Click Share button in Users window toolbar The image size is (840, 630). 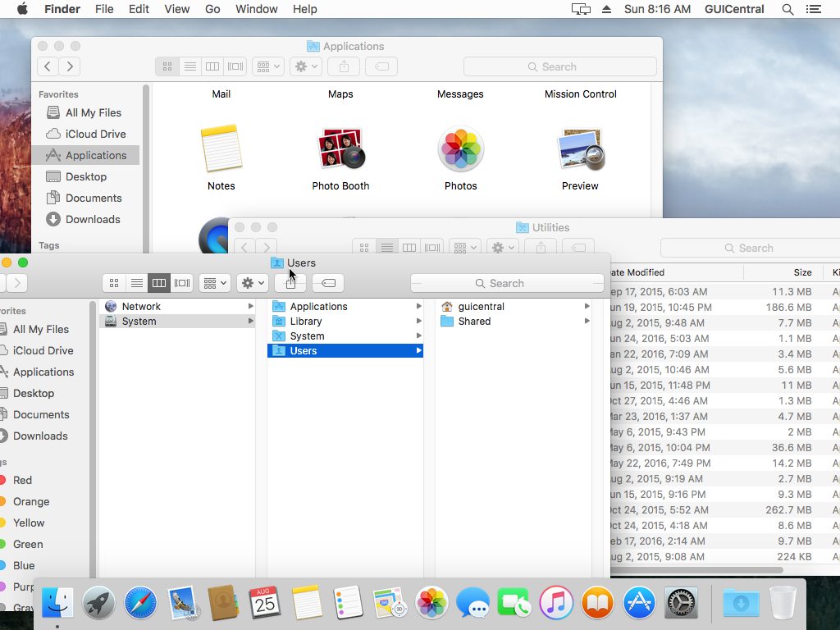point(290,283)
